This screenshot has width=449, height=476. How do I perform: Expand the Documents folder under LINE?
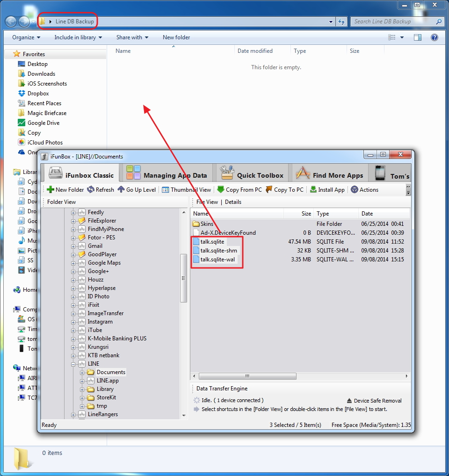82,373
